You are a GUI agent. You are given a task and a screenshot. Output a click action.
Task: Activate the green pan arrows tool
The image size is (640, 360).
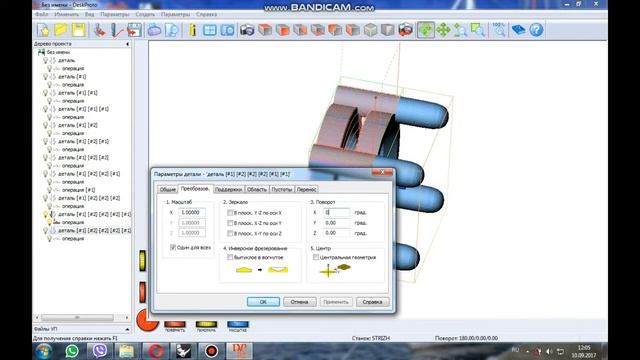click(x=443, y=30)
